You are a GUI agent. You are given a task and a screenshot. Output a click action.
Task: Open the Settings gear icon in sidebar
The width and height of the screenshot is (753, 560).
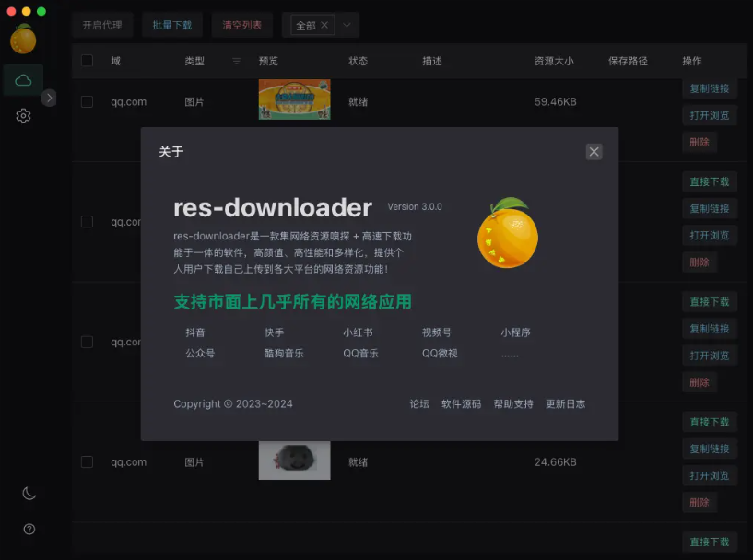23,115
